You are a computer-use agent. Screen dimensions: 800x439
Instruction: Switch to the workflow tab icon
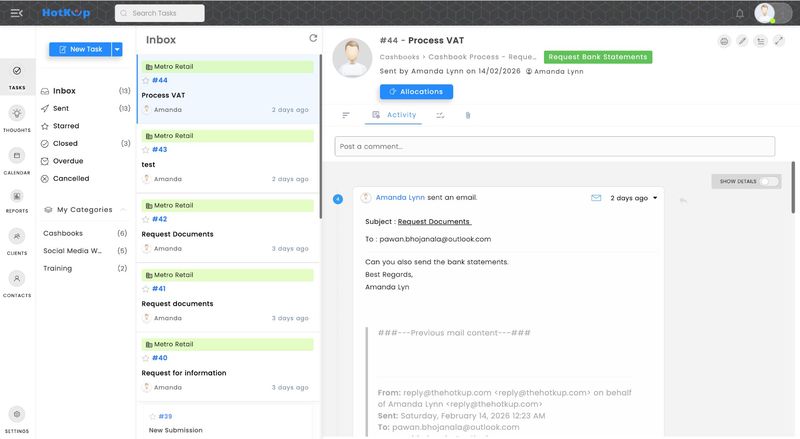tap(440, 115)
